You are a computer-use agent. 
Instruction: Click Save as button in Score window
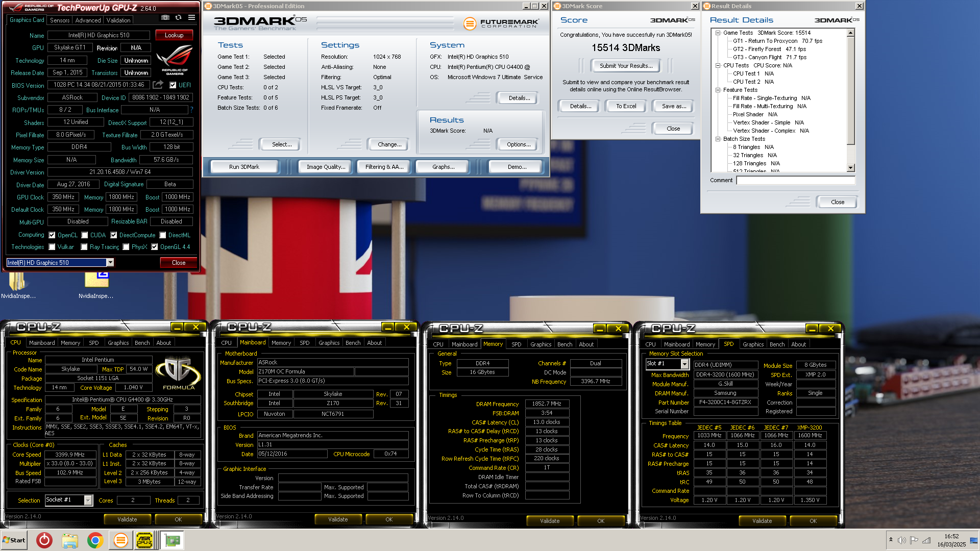coord(674,106)
